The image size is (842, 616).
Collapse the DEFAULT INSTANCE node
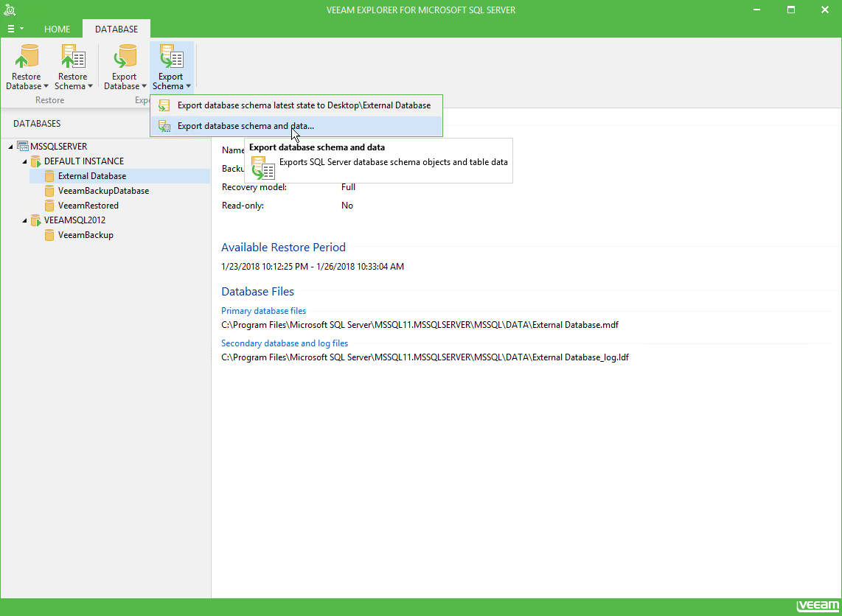coord(25,161)
